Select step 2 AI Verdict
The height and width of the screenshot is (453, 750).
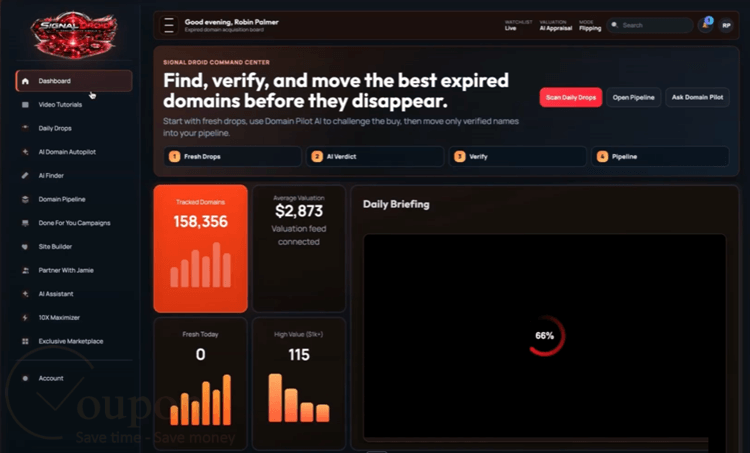[x=375, y=156]
